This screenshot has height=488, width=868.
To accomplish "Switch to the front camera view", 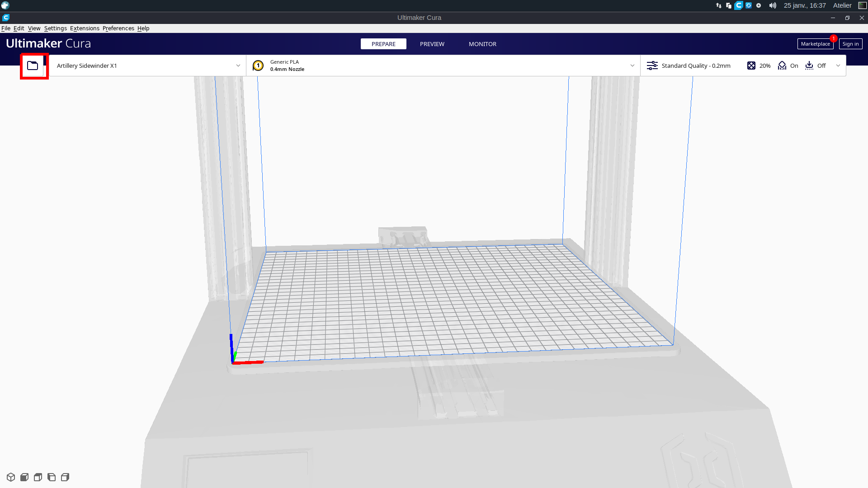I will click(x=24, y=477).
